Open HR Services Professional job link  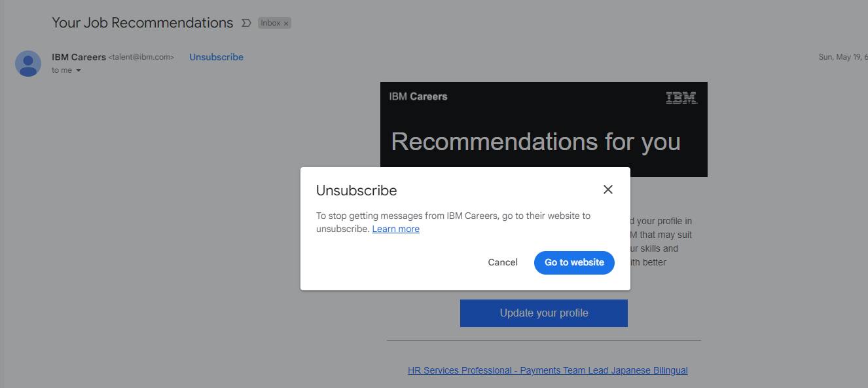(x=548, y=370)
